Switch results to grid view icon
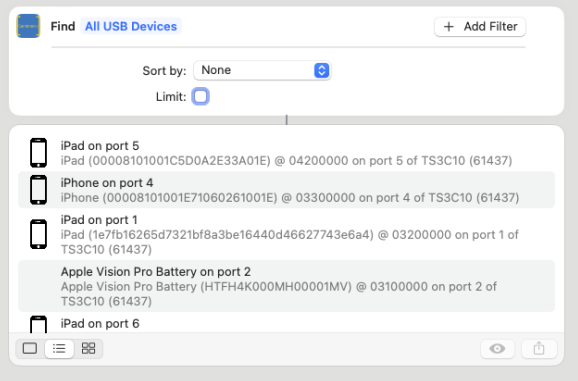The width and height of the screenshot is (578, 381). tap(88, 348)
